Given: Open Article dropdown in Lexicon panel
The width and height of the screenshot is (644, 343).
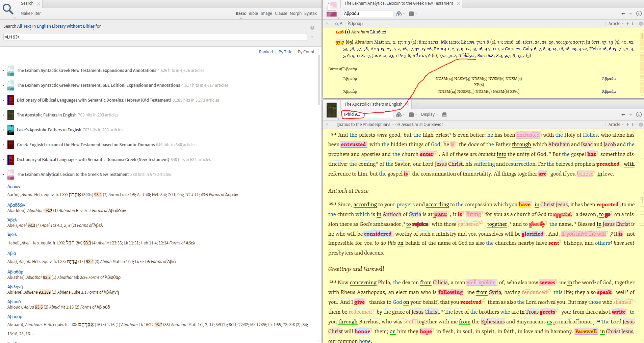Looking at the screenshot, I should click(x=616, y=24).
